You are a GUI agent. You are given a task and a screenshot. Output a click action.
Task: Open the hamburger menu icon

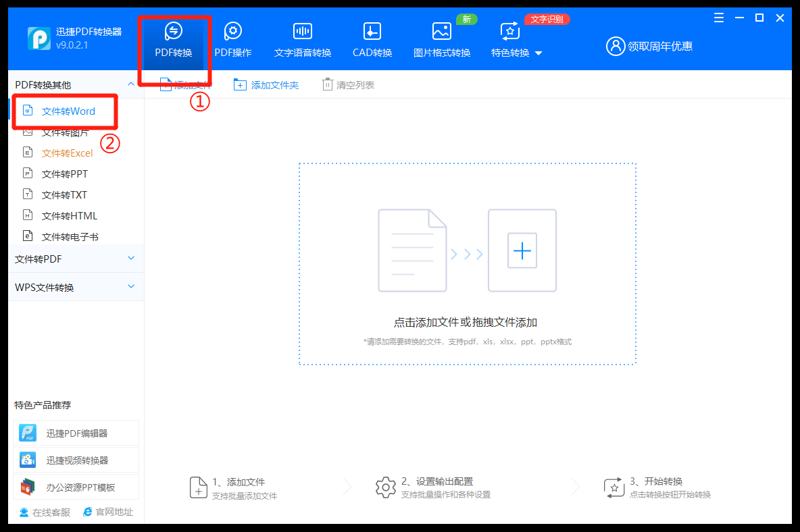tap(719, 18)
